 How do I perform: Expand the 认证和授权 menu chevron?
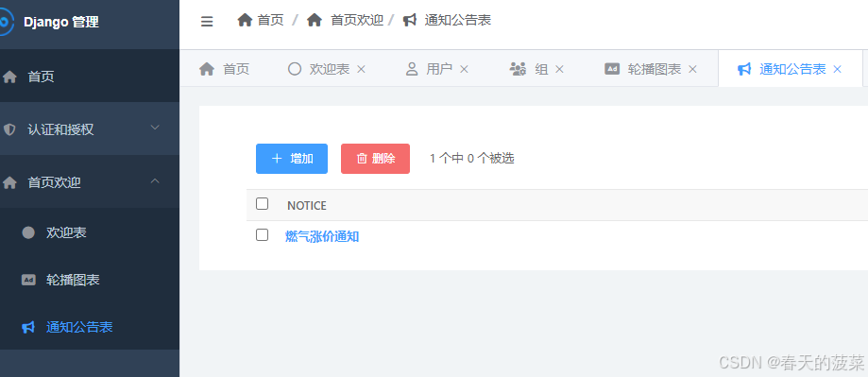(x=155, y=128)
